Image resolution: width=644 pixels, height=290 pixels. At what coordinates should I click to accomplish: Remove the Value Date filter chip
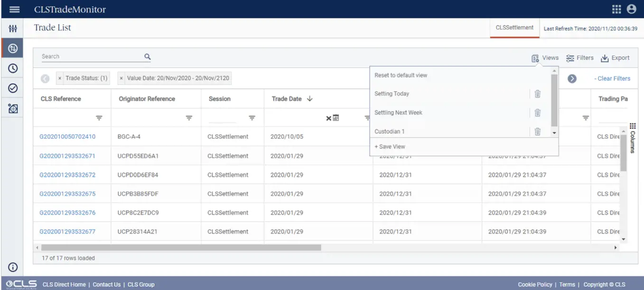(121, 78)
